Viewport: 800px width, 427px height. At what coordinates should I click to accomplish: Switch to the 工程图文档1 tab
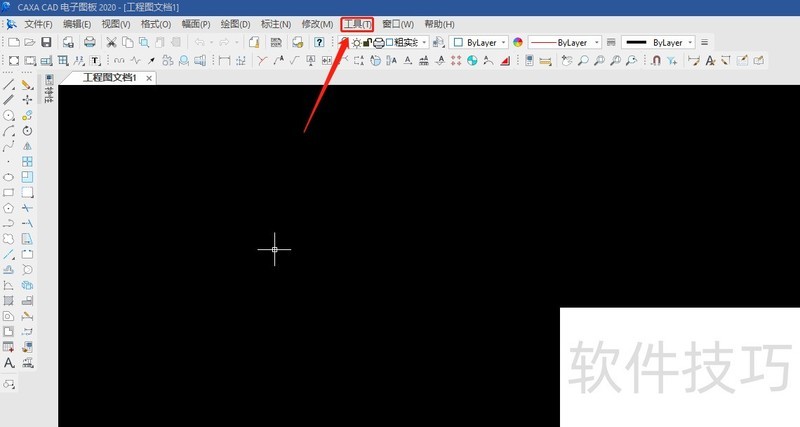tap(110, 78)
